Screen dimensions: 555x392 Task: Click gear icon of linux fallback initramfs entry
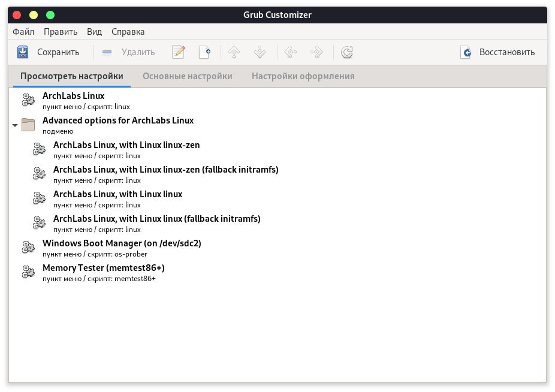tap(39, 223)
